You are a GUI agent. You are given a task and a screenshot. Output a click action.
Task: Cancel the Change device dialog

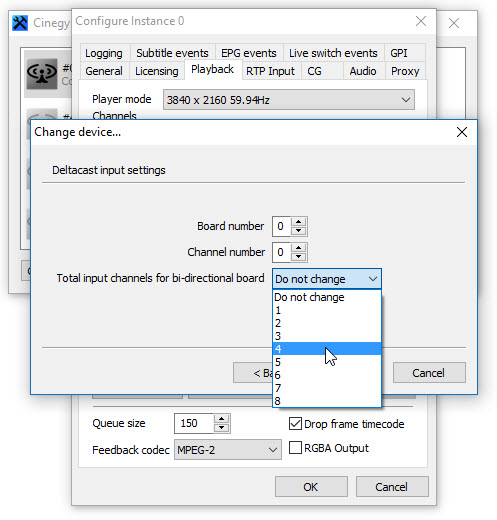coord(429,373)
